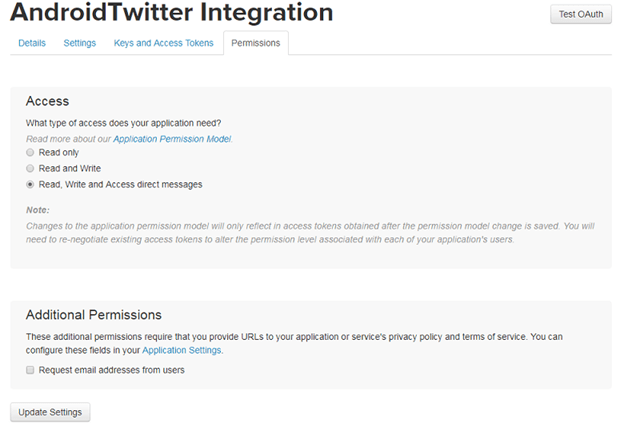Select Read, Write and Access direct messages
This screenshot has width=624, height=423.
point(30,185)
